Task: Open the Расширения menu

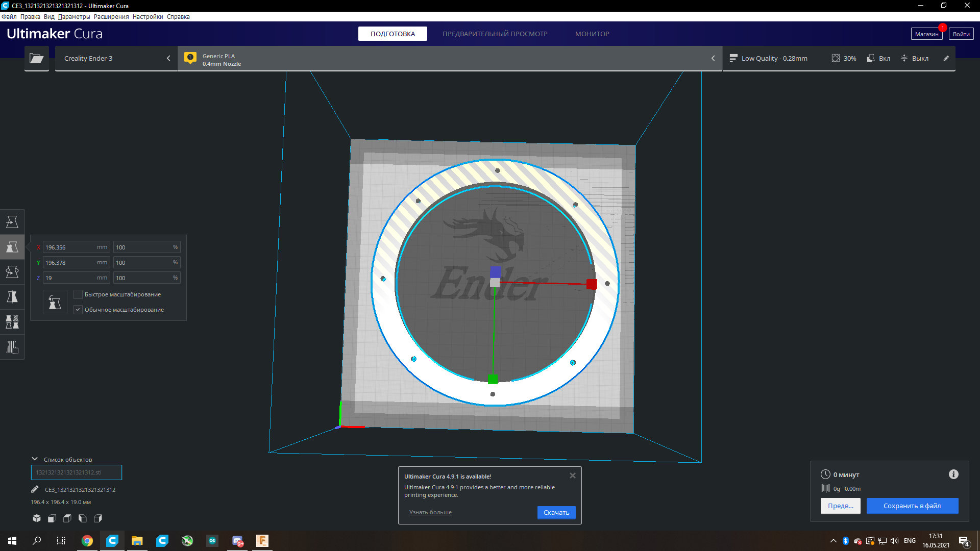Action: 111,17
